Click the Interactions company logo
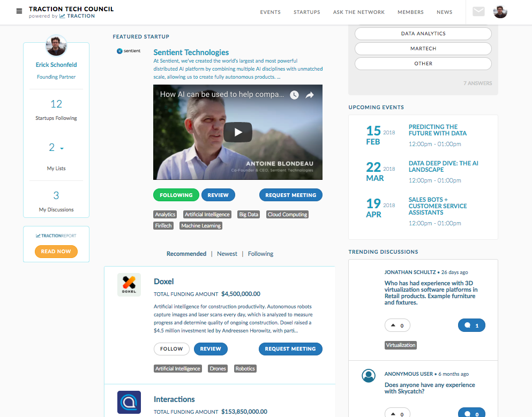This screenshot has width=532, height=417. tap(129, 402)
